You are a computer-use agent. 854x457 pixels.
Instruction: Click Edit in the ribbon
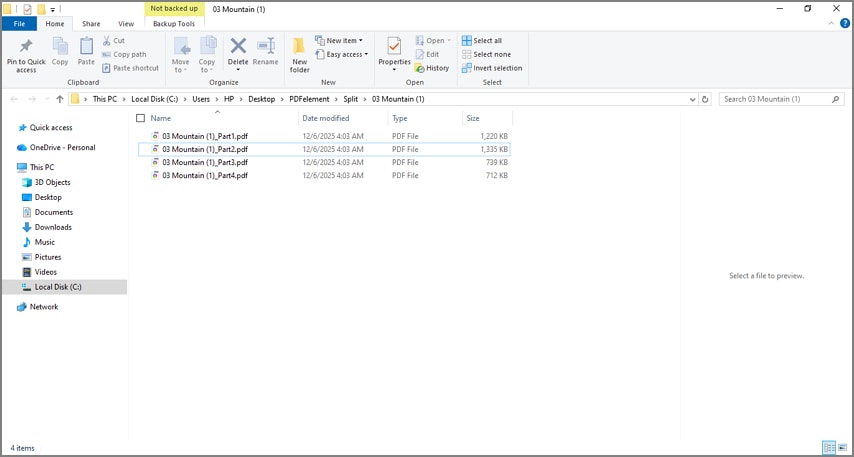click(x=427, y=54)
